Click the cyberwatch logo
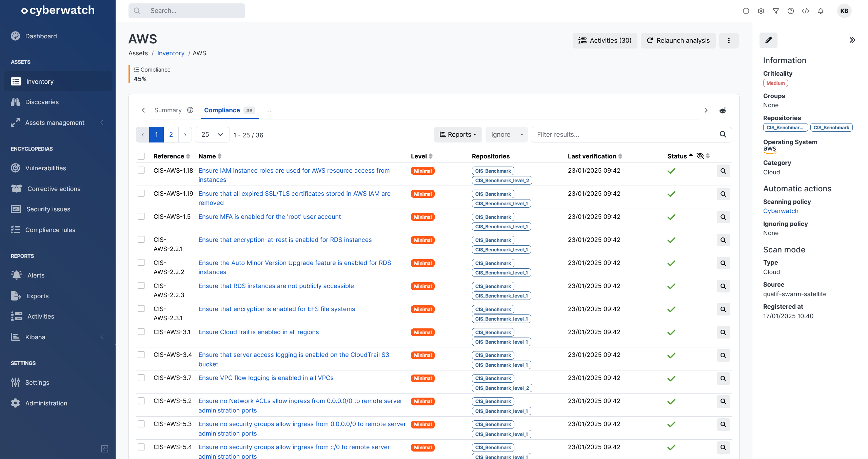The image size is (868, 459). [58, 11]
